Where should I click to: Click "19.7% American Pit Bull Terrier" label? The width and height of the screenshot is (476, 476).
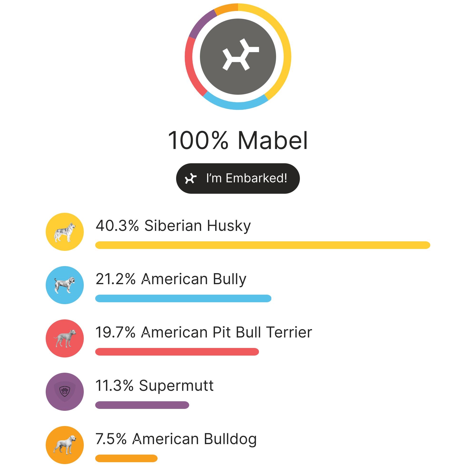[x=204, y=332]
